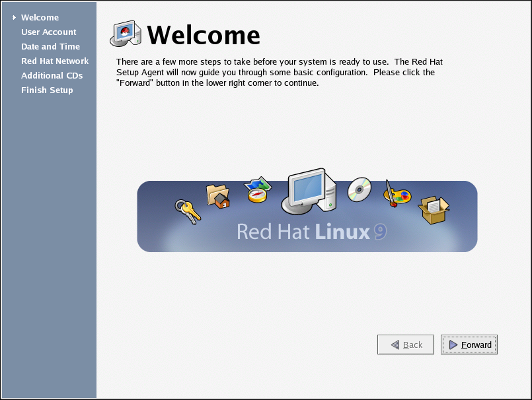Jump to the Finish Setup step
The image size is (532, 400).
click(x=47, y=90)
